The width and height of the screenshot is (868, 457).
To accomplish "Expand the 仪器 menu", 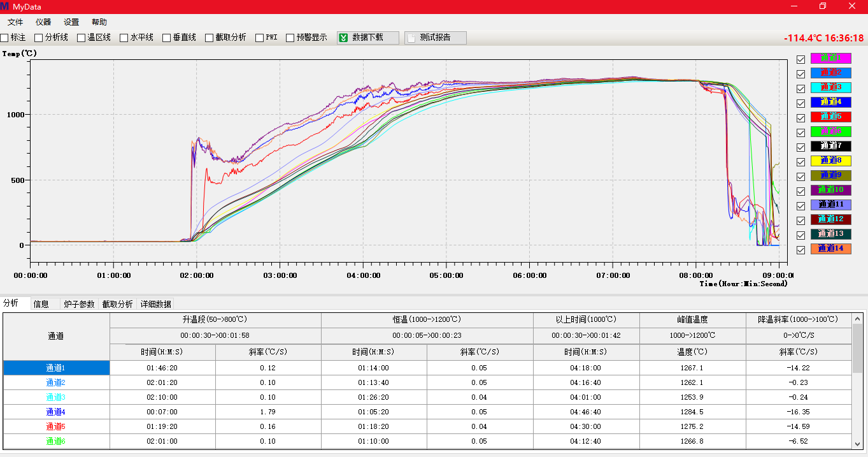I will coord(43,22).
